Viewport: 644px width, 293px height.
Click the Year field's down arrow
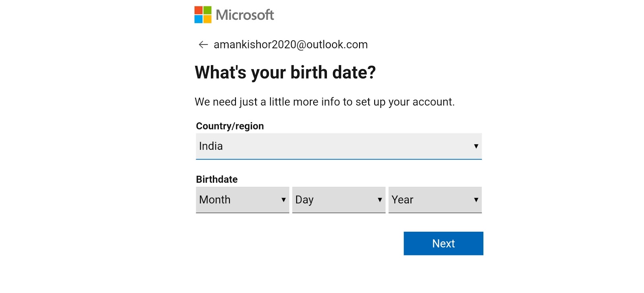(x=476, y=200)
